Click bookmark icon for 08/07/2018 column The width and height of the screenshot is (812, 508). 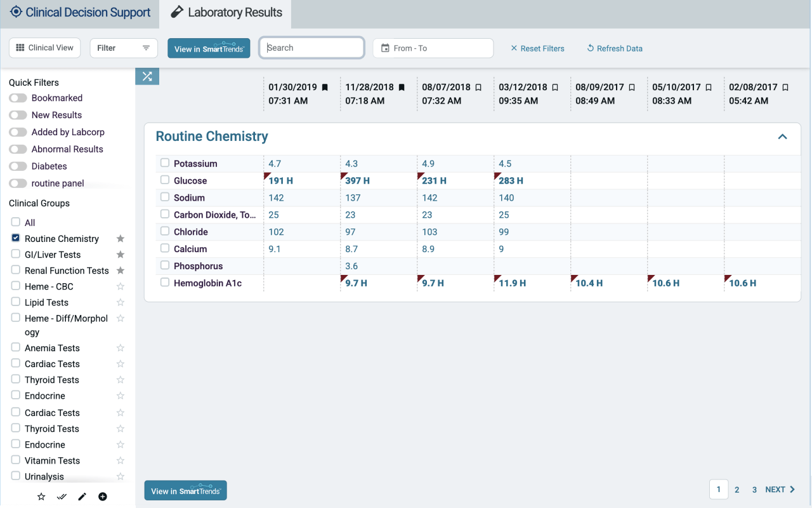click(478, 88)
